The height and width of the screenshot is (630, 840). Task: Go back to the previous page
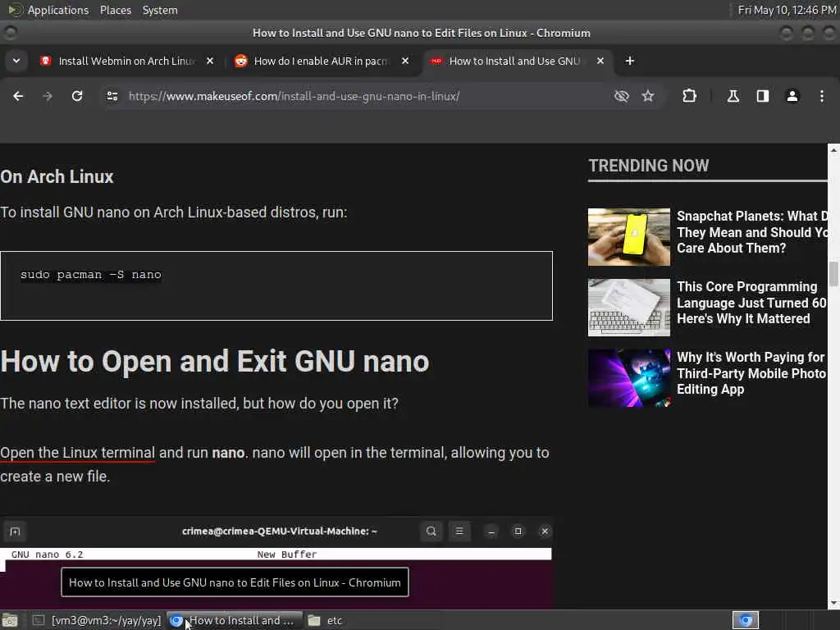tap(18, 96)
